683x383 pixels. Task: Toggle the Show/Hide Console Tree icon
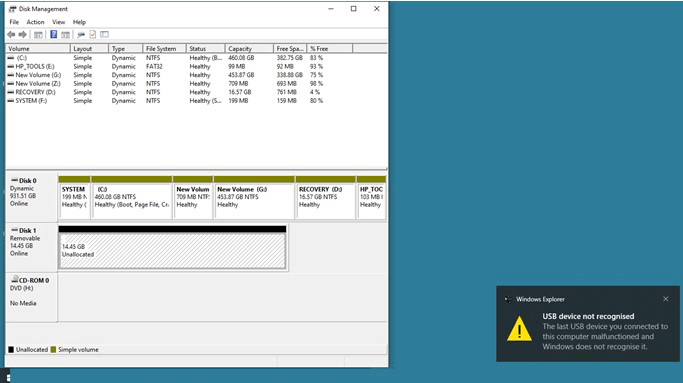click(38, 34)
